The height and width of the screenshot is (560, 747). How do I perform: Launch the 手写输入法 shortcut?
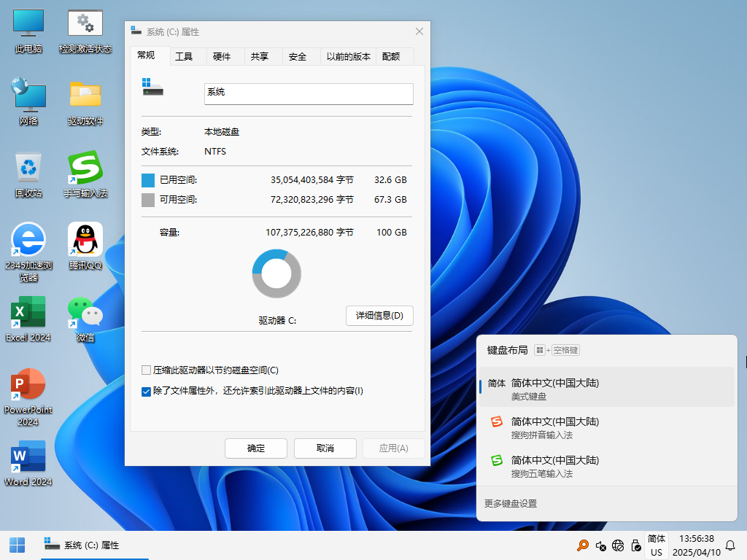coord(85,174)
